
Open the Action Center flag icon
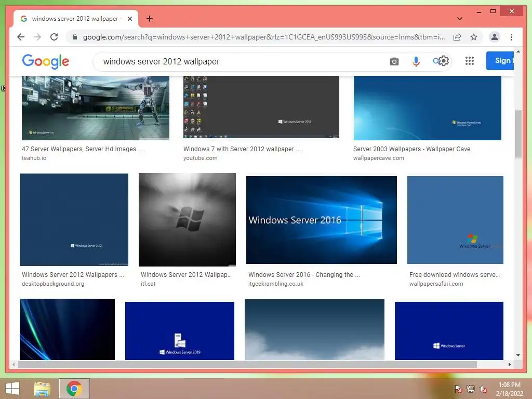458,389
